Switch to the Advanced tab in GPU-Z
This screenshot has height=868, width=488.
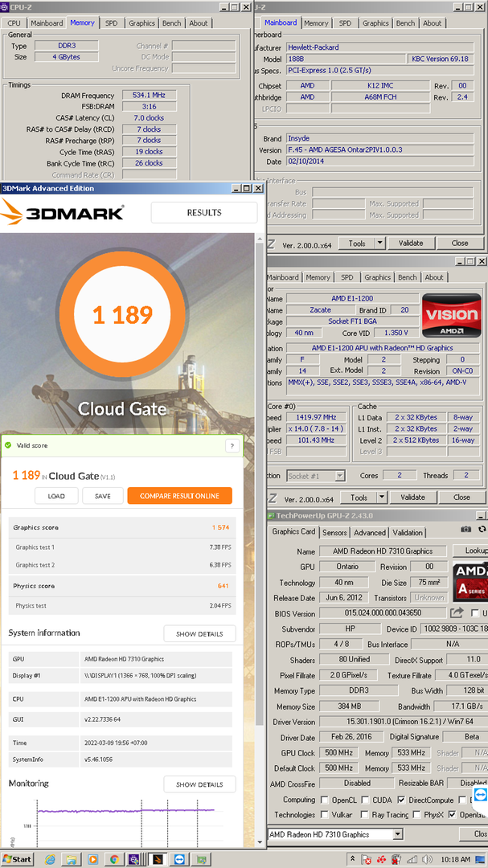370,533
